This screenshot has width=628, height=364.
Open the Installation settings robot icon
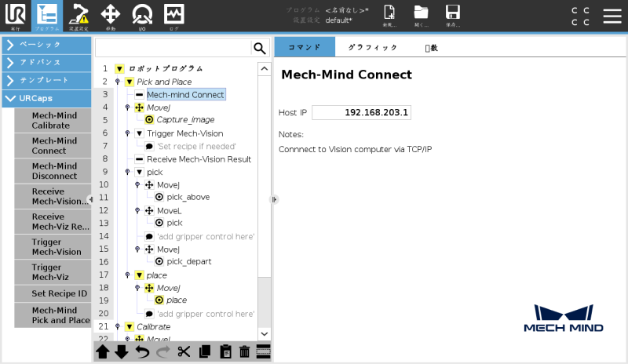[78, 16]
